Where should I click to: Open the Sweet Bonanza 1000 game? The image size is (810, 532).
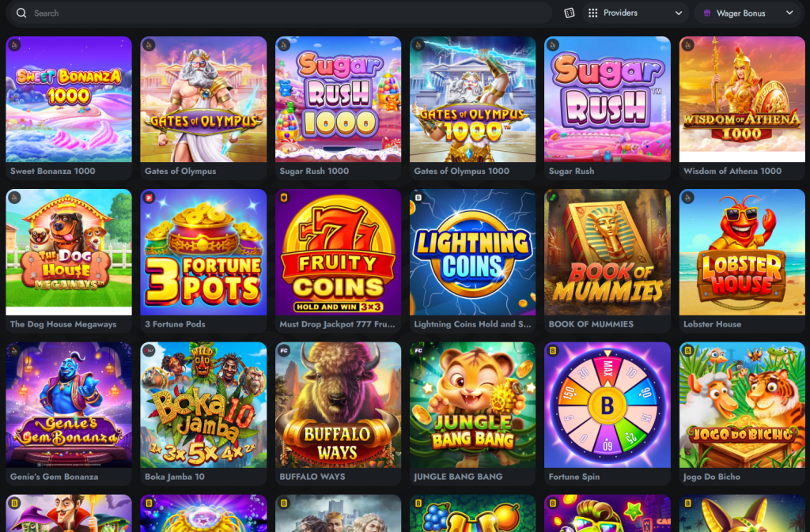pos(69,100)
